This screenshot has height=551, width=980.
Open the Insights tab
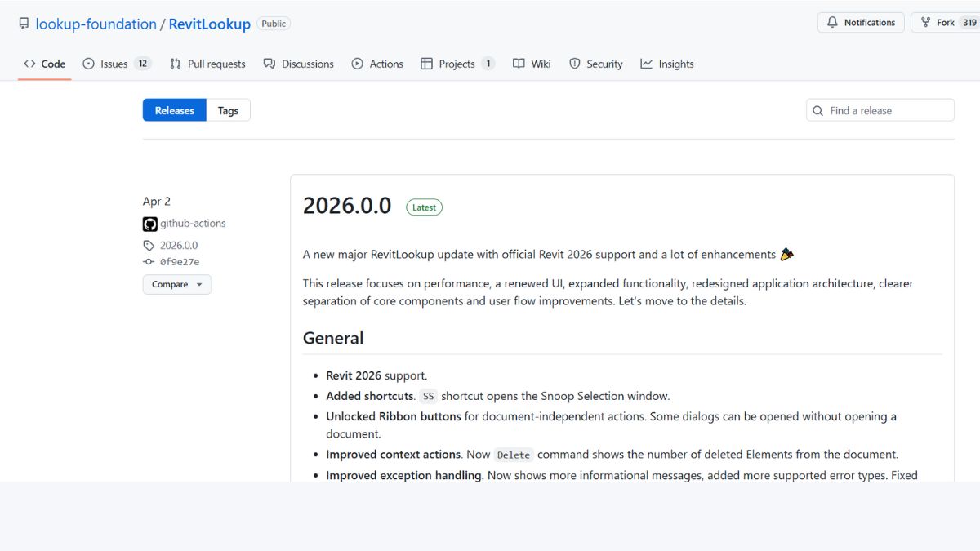point(667,64)
